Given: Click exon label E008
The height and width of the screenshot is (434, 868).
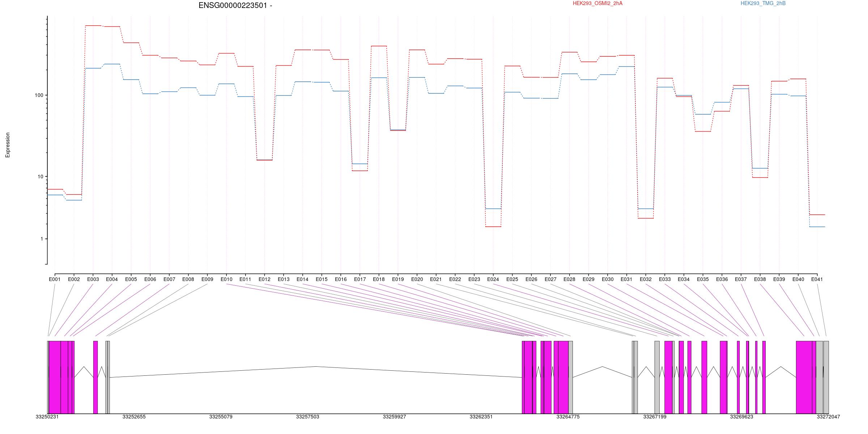Looking at the screenshot, I should tap(188, 279).
